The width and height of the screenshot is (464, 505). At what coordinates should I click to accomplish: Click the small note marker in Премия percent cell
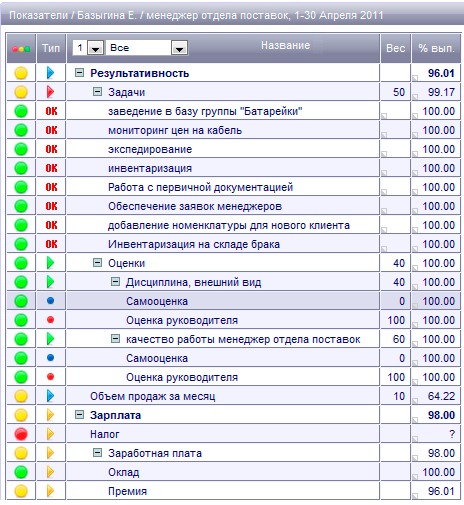tap(415, 496)
